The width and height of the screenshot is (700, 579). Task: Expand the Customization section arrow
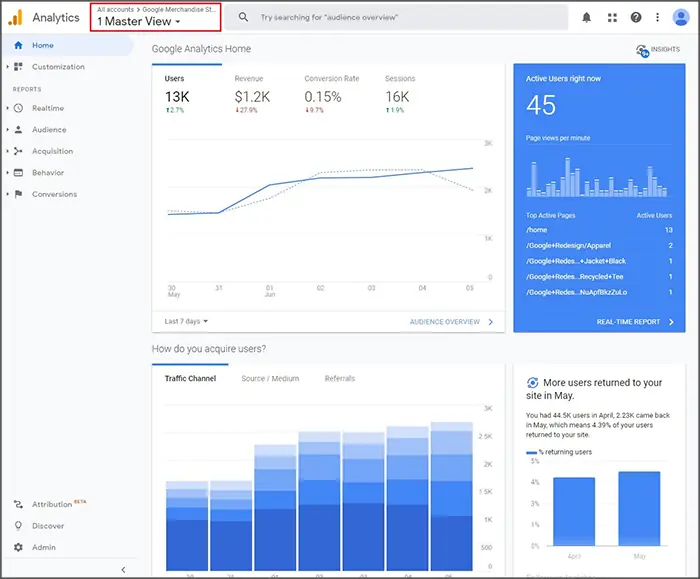[7, 67]
